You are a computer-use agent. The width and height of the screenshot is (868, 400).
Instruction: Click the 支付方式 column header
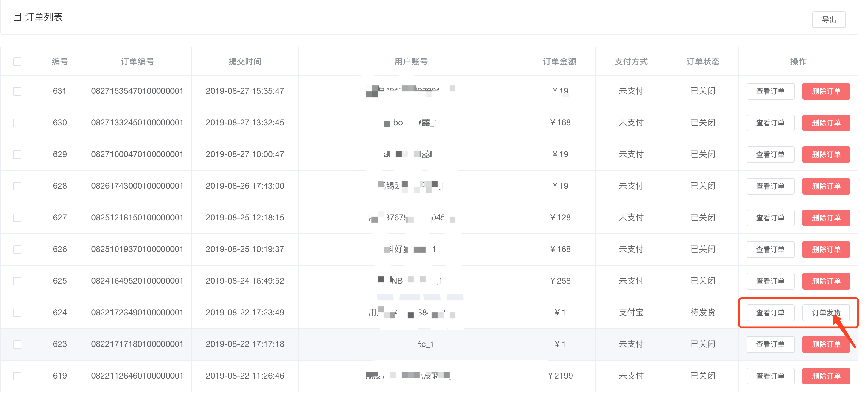pos(631,61)
